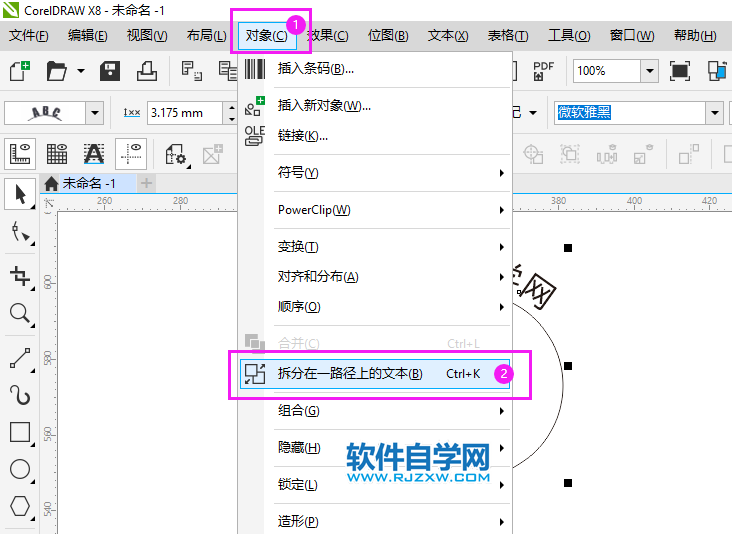Choose 插入条码(B)... menu entry

(x=375, y=69)
